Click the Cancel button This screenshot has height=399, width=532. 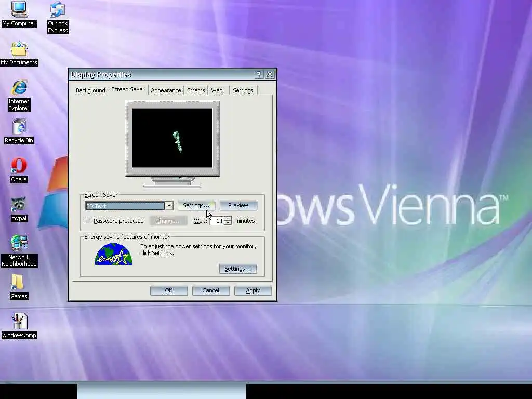pyautogui.click(x=211, y=290)
